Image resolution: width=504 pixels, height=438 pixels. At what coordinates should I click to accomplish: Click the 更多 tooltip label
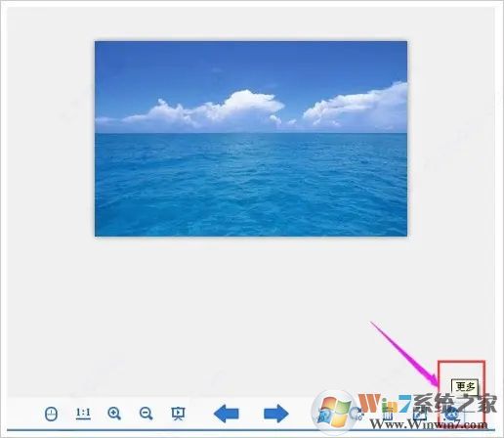pos(465,387)
